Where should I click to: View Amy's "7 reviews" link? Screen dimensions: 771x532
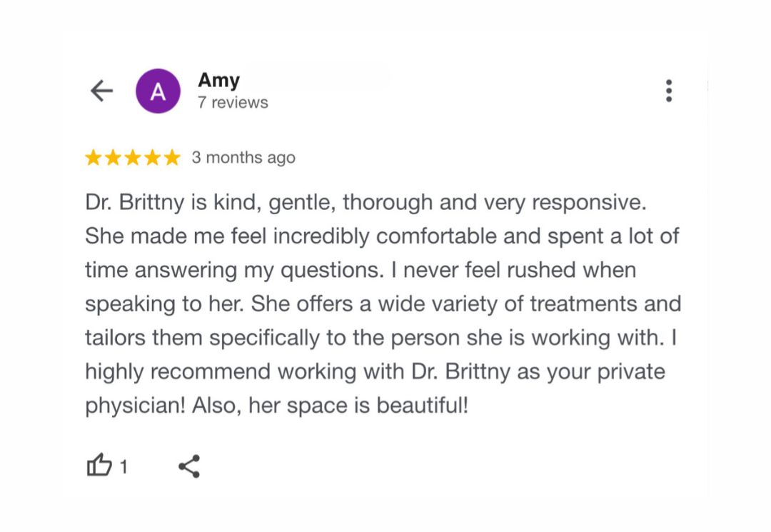(x=233, y=103)
